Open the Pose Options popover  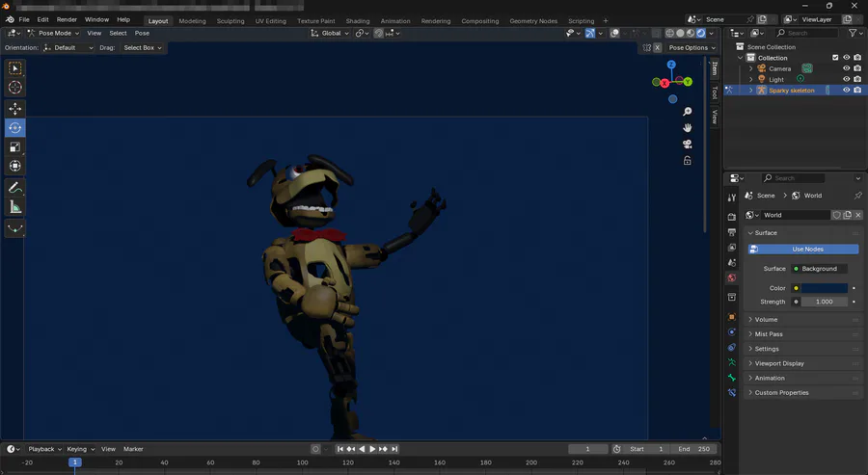pyautogui.click(x=692, y=47)
